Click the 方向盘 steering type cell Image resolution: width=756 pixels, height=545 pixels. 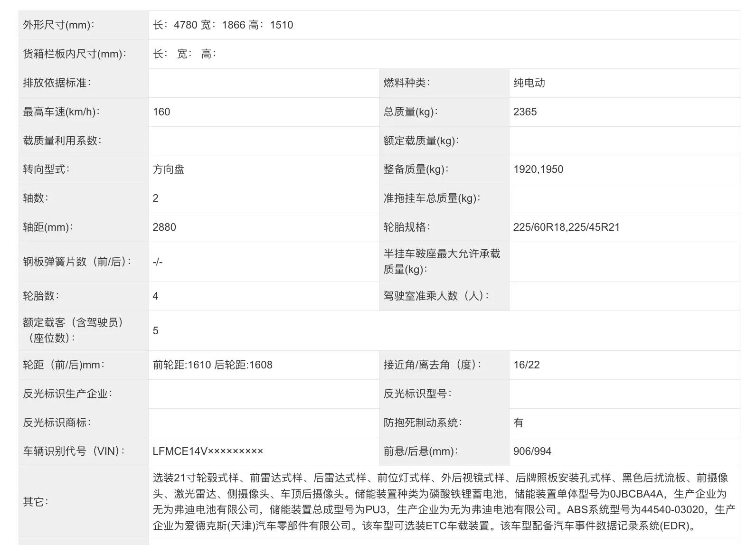coord(169,169)
